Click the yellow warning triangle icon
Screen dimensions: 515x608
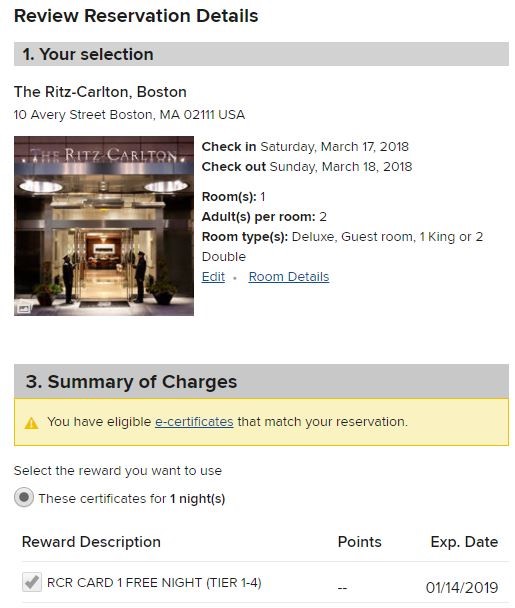point(31,423)
